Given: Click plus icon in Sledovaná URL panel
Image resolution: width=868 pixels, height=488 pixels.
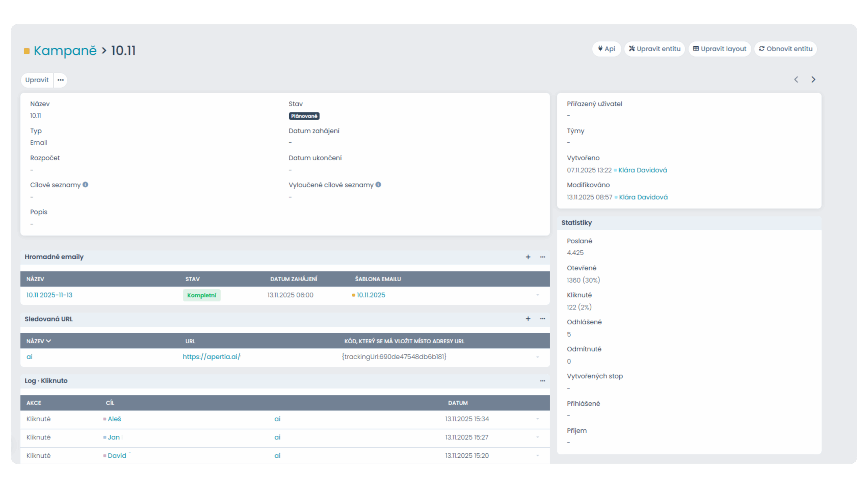Looking at the screenshot, I should click(528, 319).
